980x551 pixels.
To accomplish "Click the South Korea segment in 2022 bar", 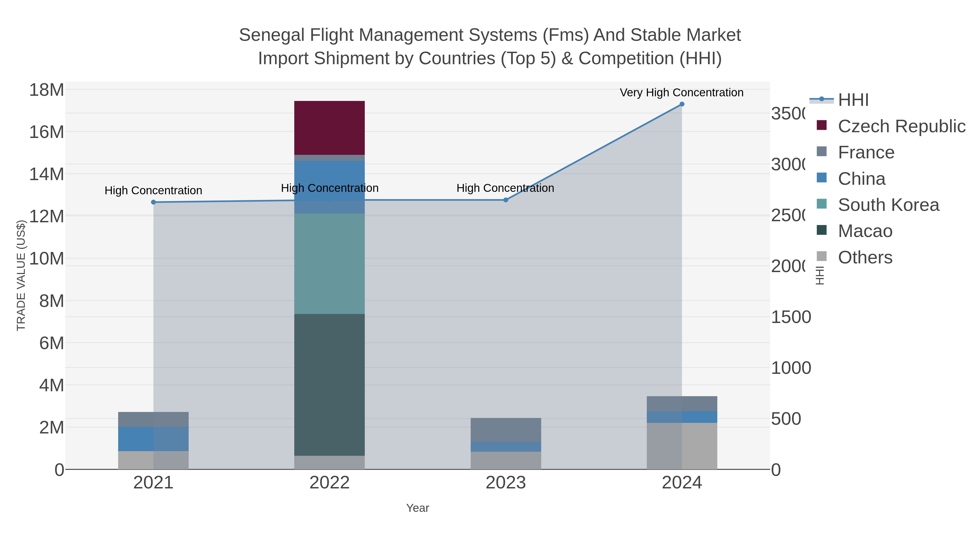I will coord(329,264).
